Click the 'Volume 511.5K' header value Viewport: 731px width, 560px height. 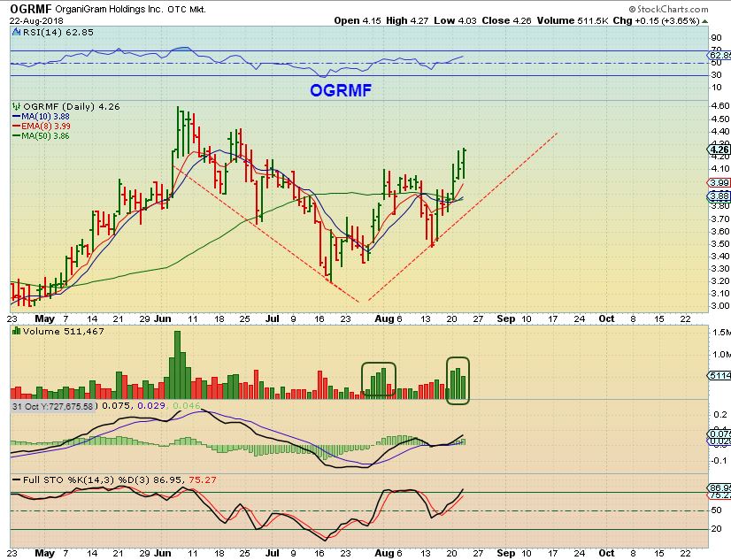pos(572,21)
